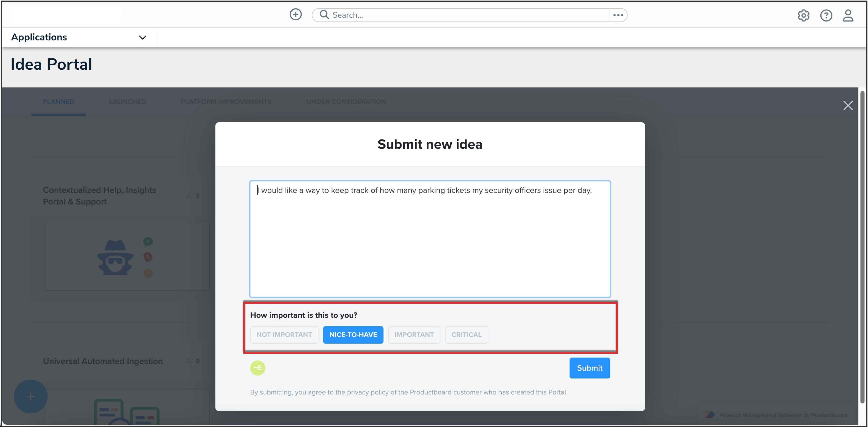Click the user profile icon

click(848, 15)
